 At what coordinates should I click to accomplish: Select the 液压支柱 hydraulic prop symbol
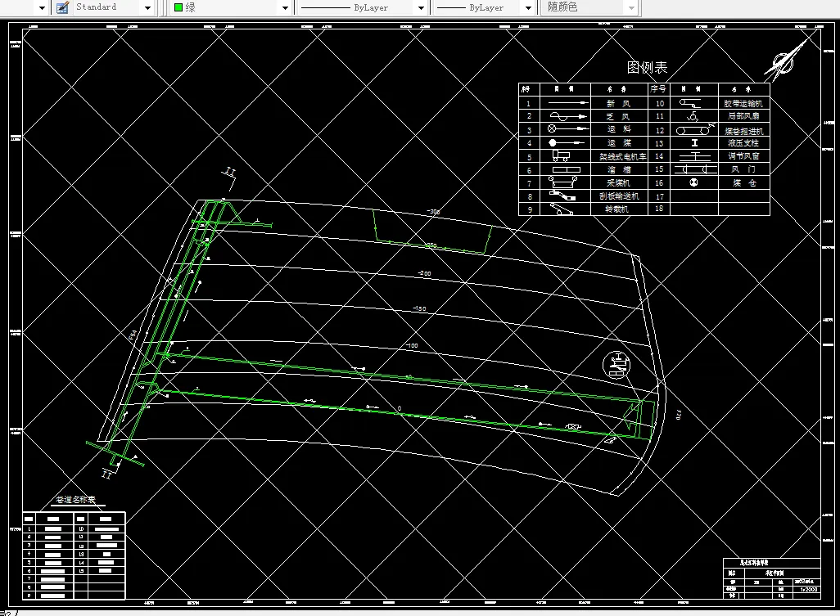[695, 143]
